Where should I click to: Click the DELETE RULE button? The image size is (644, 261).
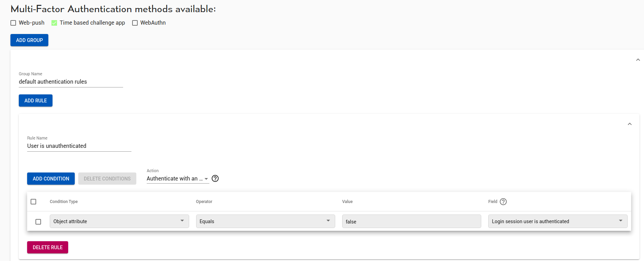coord(48,247)
